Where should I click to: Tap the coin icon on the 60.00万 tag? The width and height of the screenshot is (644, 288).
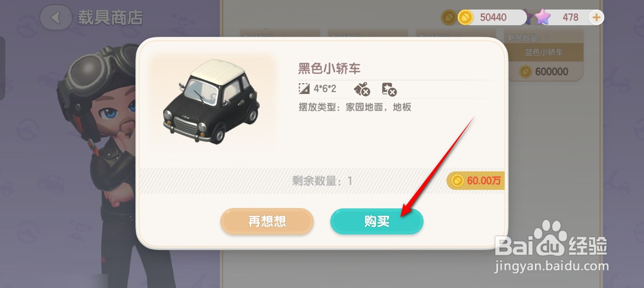458,181
